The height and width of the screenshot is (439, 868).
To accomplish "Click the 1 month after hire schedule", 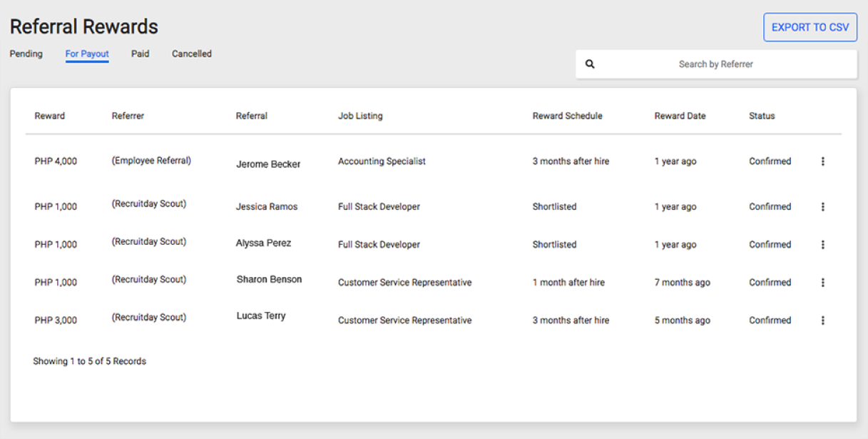I will [x=568, y=282].
